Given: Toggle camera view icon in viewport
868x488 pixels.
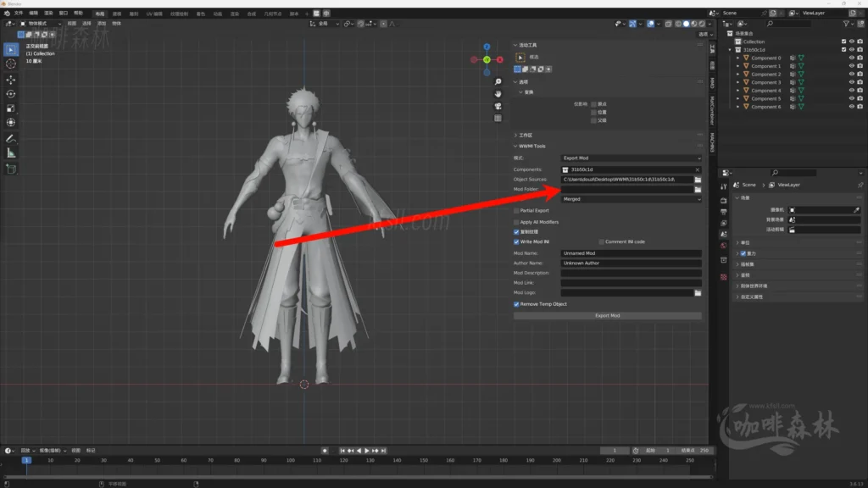Looking at the screenshot, I should [x=498, y=106].
